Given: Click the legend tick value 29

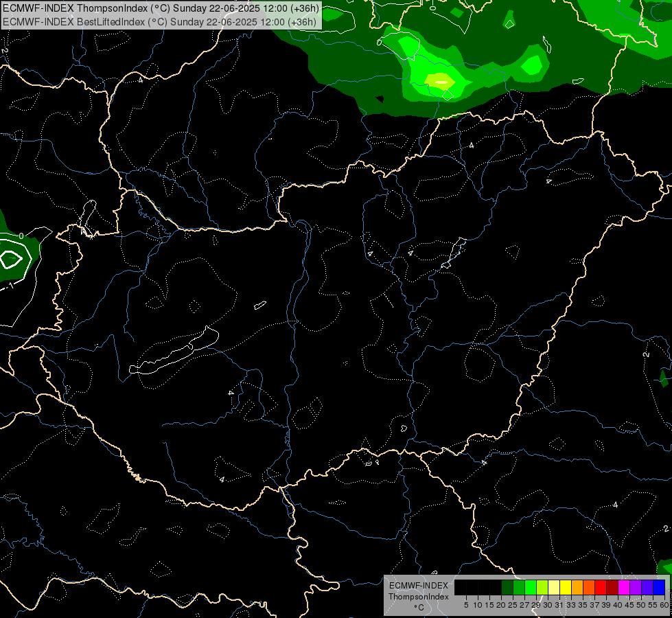Looking at the screenshot, I should pyautogui.click(x=536, y=605).
